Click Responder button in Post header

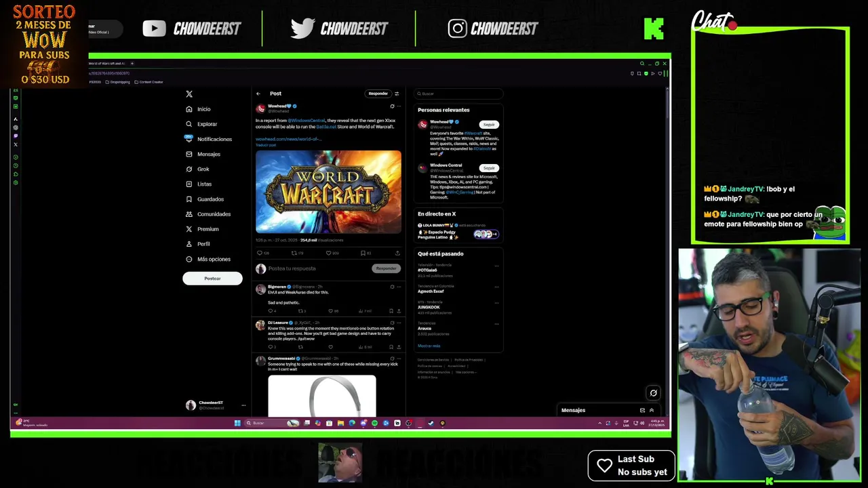pos(378,94)
